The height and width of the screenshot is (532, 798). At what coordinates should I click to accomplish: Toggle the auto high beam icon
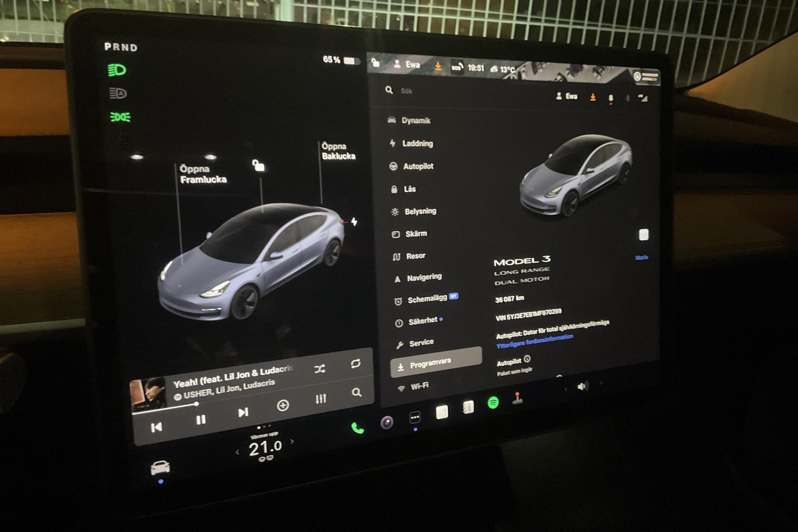click(x=118, y=94)
